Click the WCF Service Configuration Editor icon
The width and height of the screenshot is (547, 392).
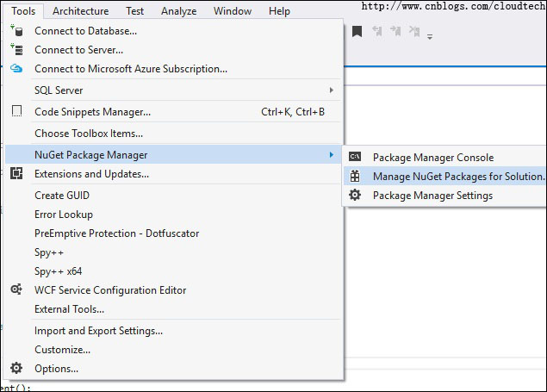pos(16,289)
